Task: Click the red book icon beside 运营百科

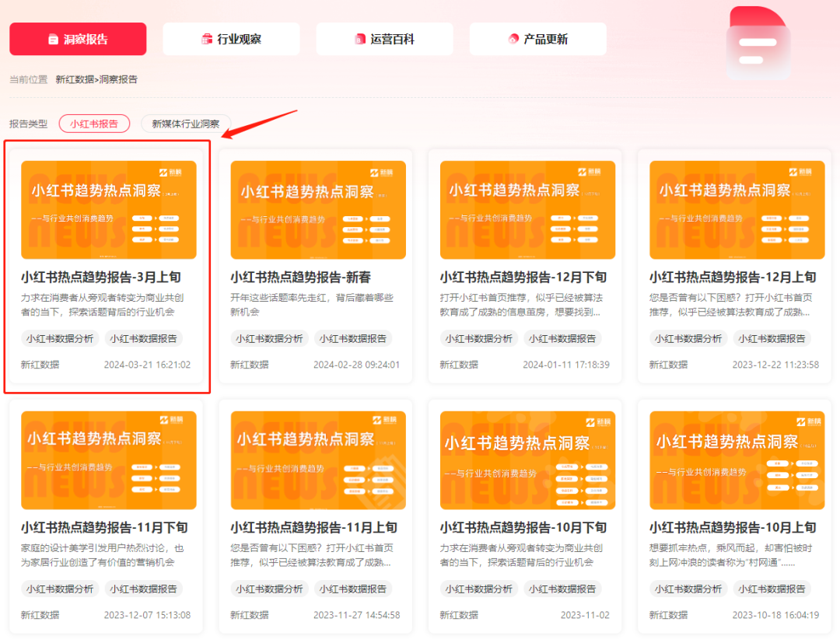Action: click(360, 39)
